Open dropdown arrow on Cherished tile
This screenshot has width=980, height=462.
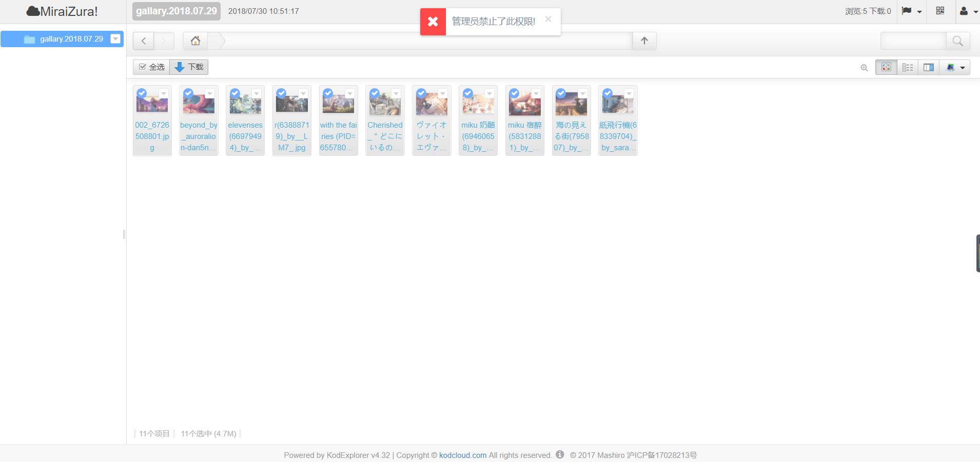(396, 93)
